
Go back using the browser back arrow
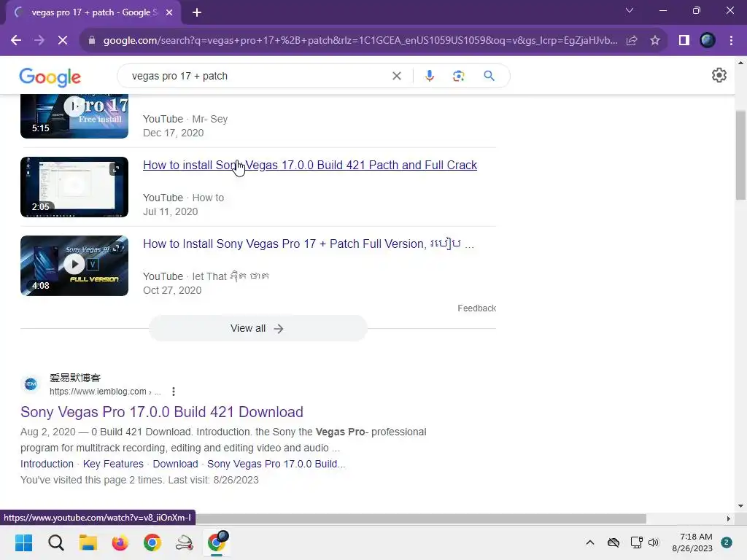(x=16, y=41)
